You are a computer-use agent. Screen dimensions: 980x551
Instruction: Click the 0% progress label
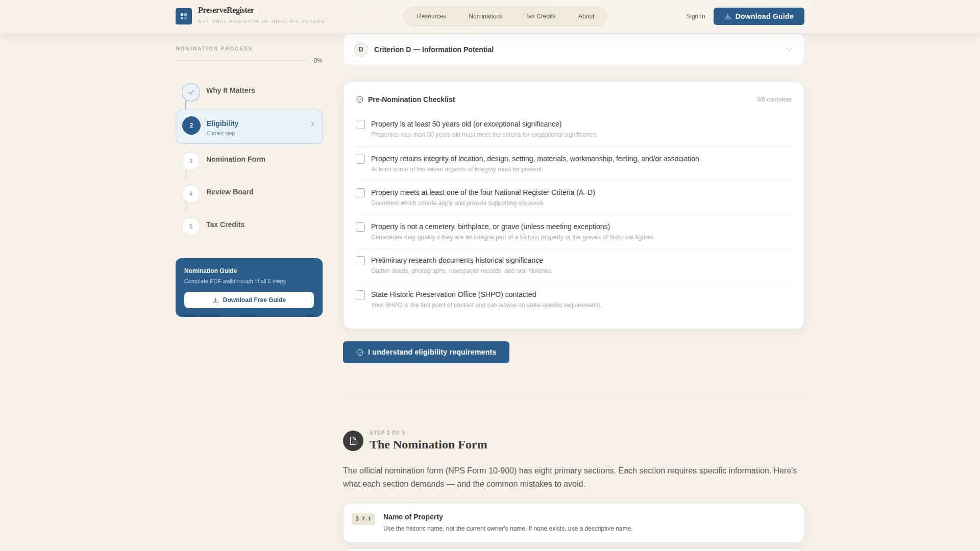318,61
